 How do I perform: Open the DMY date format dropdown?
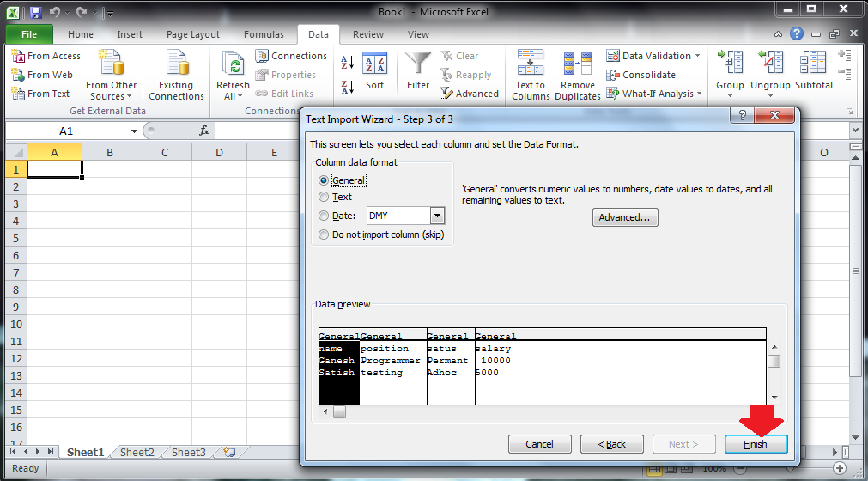(x=437, y=216)
